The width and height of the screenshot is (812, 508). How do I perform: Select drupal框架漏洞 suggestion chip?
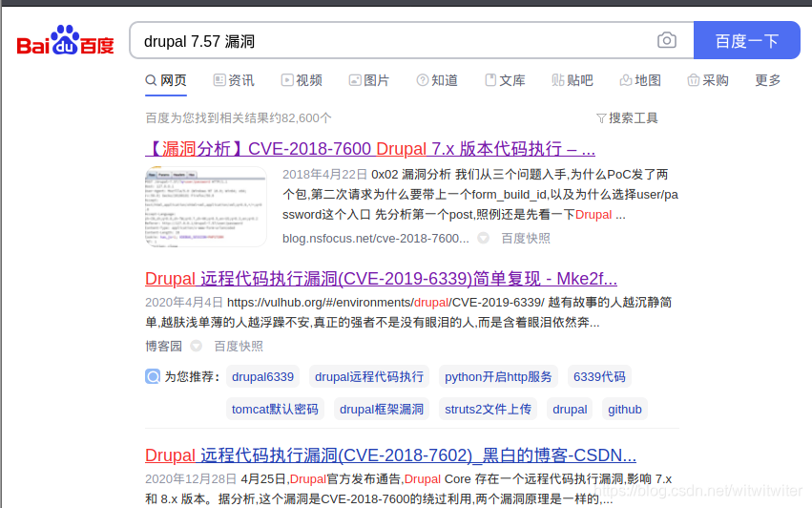click(382, 410)
